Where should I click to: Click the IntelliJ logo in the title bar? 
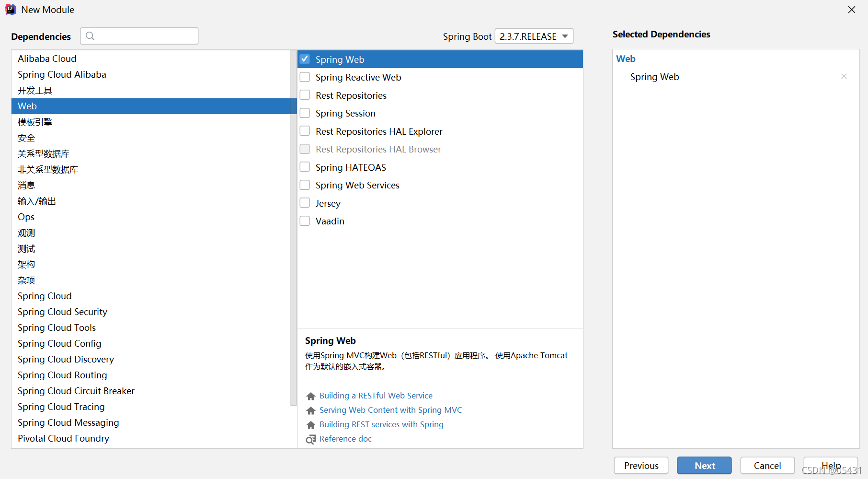point(11,10)
